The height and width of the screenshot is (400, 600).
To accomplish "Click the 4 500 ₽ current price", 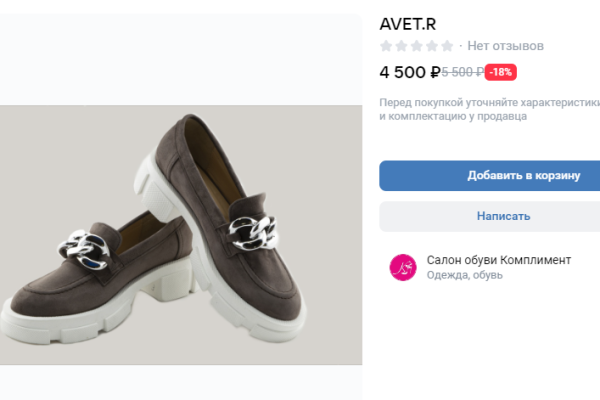I will tap(410, 72).
